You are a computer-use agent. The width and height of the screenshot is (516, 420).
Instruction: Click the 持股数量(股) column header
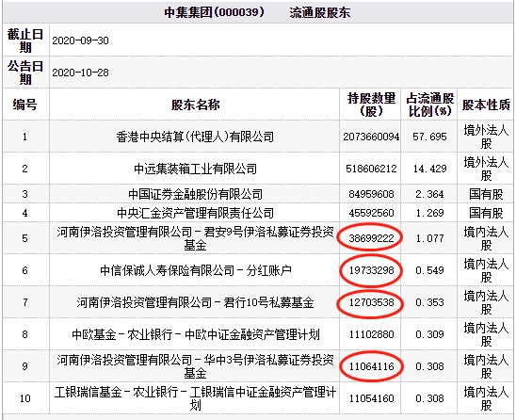click(371, 105)
